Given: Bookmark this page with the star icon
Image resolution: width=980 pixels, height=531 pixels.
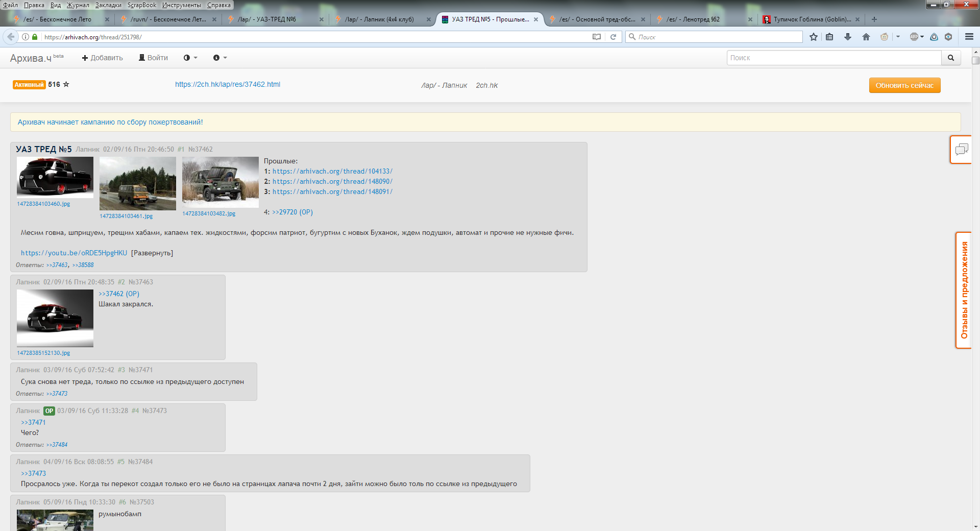Looking at the screenshot, I should click(813, 37).
